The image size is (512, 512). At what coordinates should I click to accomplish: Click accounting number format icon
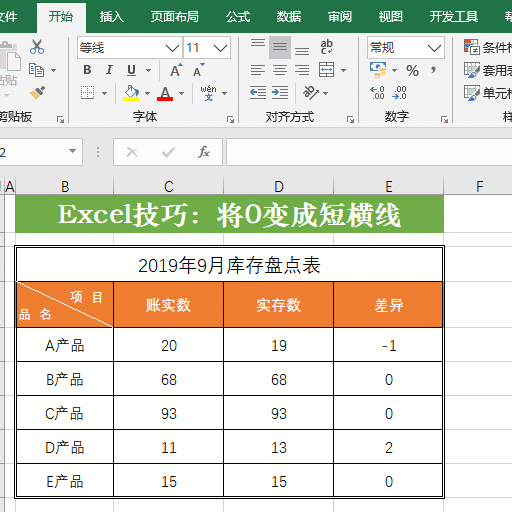pos(378,70)
